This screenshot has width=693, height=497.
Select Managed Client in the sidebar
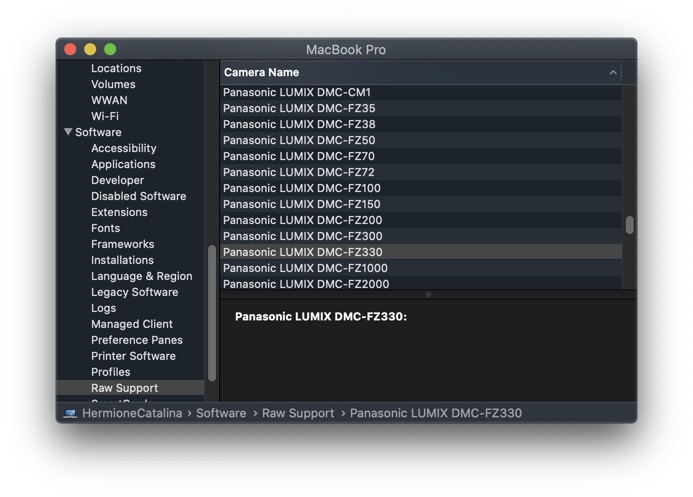[132, 324]
